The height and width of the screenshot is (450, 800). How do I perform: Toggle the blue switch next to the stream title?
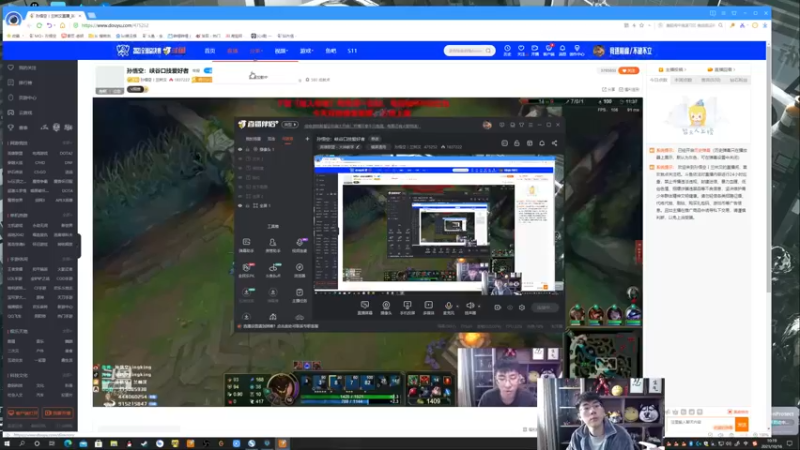point(208,70)
